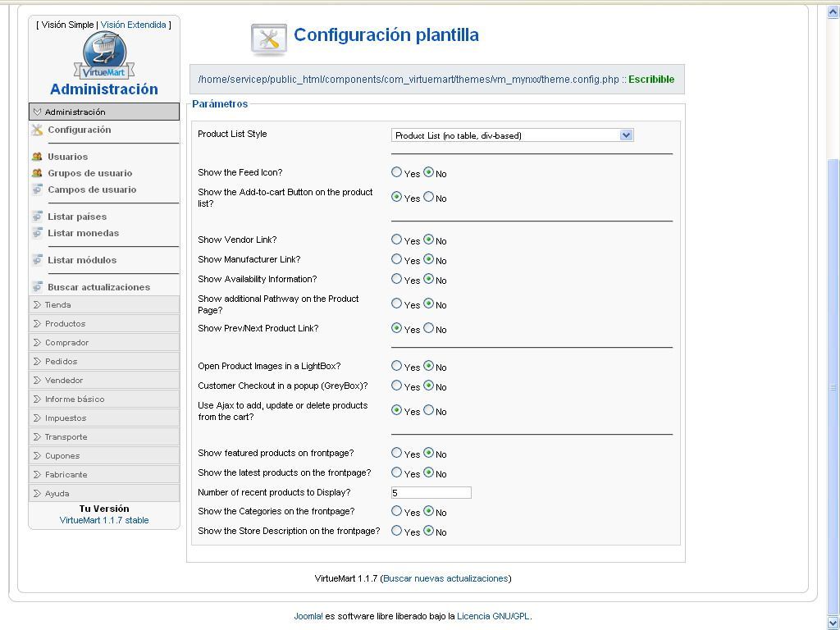Viewport: 840px width, 630px height.
Task: Click the Listar monedas icon
Action: pyautogui.click(x=37, y=233)
